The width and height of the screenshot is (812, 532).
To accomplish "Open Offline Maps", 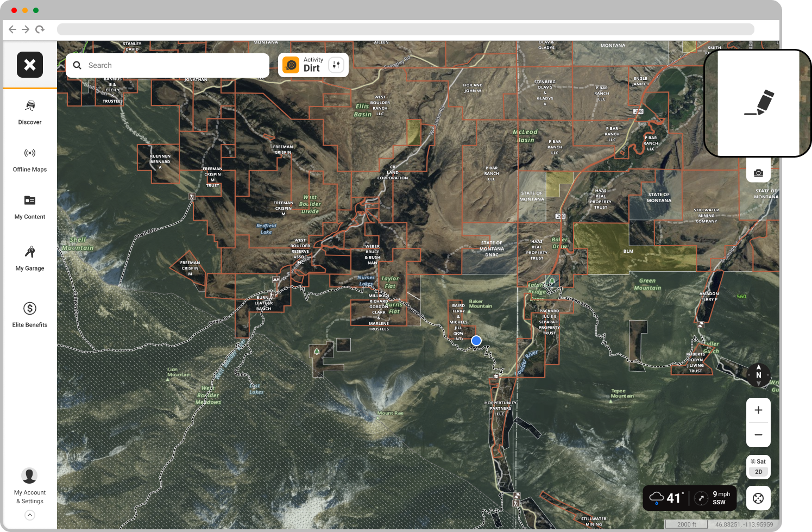I will [30, 160].
